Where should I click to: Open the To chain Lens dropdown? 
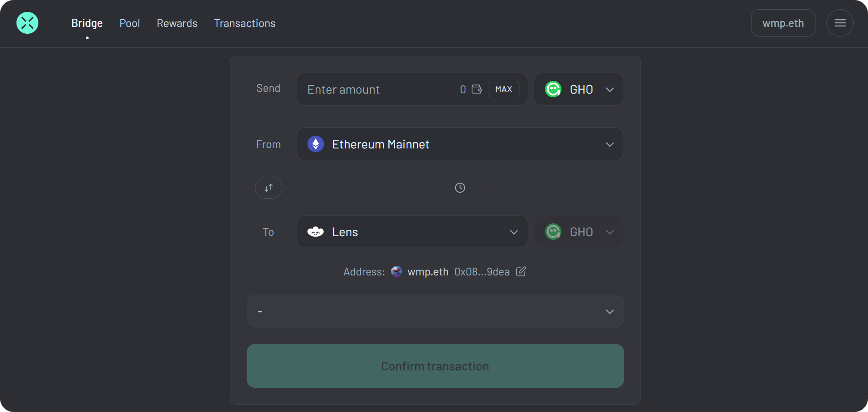pyautogui.click(x=412, y=232)
